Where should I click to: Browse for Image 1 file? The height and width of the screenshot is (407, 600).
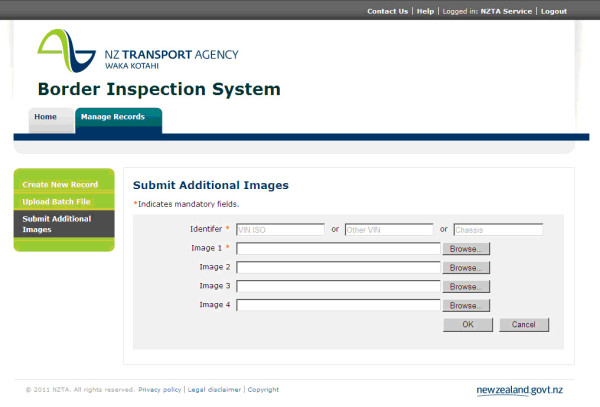[x=467, y=248]
